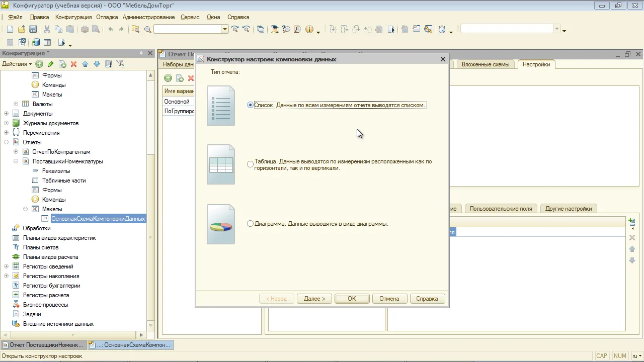Choose the Диаграмма report type radio button
Image resolution: width=644 pixels, height=362 pixels.
250,224
